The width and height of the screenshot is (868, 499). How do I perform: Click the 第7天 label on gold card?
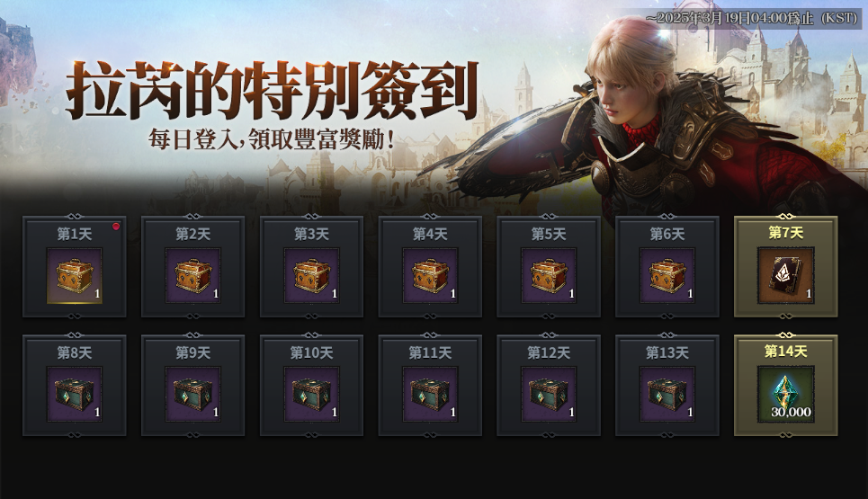(x=785, y=233)
